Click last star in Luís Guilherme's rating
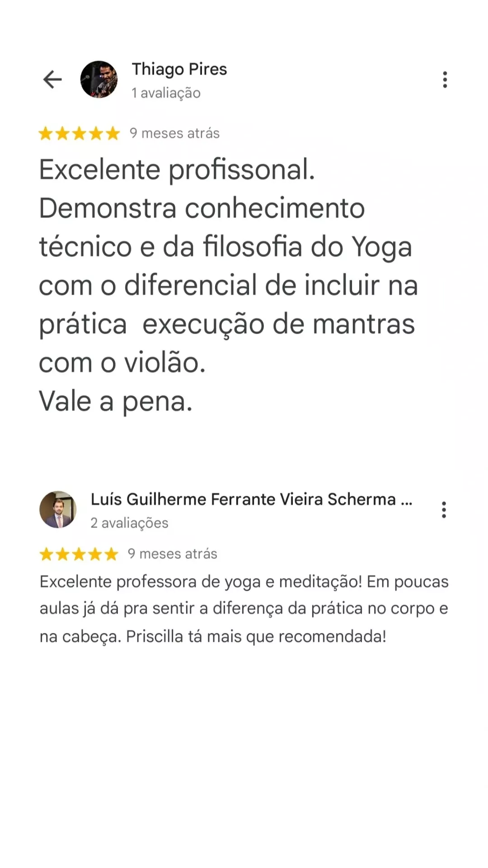 [x=111, y=554]
